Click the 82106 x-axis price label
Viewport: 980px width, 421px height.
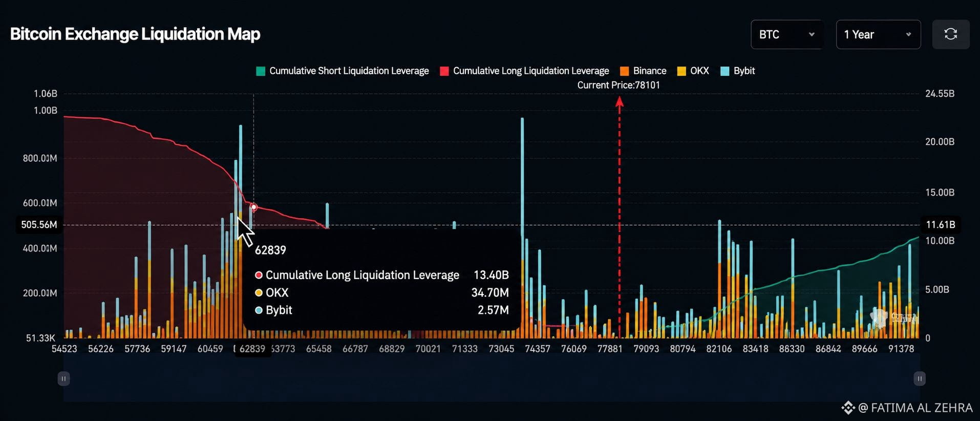tap(719, 349)
